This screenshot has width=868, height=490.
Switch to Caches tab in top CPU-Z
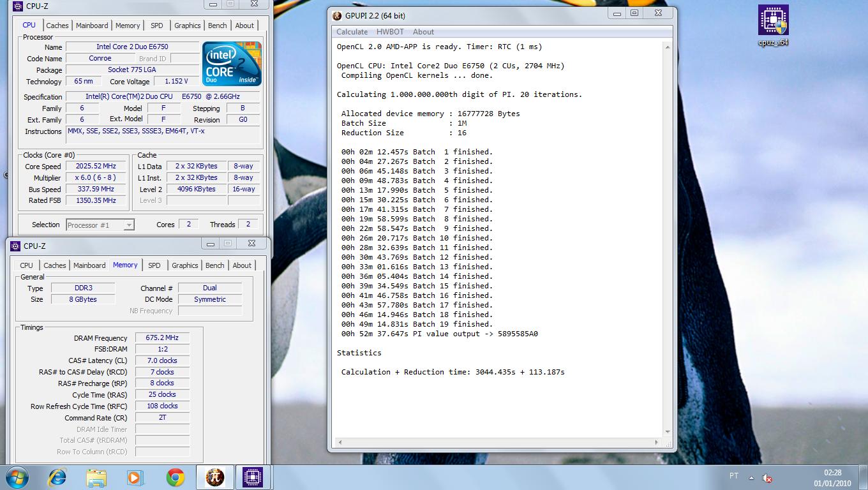click(x=57, y=26)
